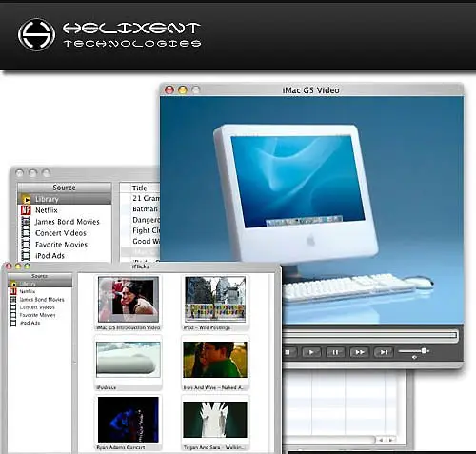The image size is (476, 454).
Task: Select the "Good W" title row
Action: [140, 241]
